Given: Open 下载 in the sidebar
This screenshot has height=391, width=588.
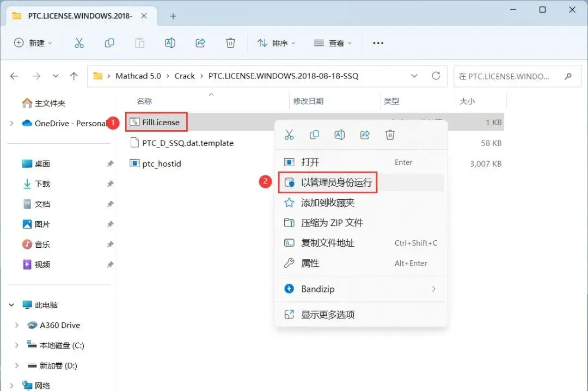Looking at the screenshot, I should [36, 184].
